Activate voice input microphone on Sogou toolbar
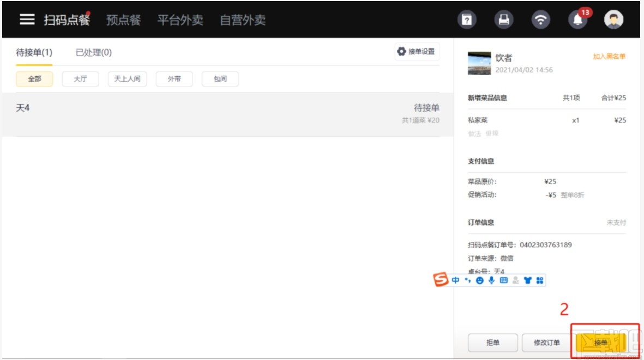 (x=491, y=280)
